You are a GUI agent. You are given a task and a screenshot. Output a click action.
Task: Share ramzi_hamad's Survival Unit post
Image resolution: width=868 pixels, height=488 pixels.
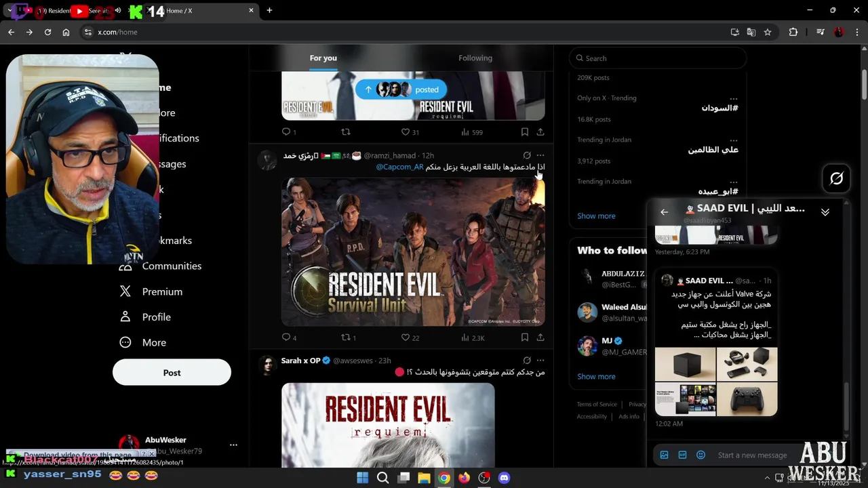pyautogui.click(x=540, y=337)
